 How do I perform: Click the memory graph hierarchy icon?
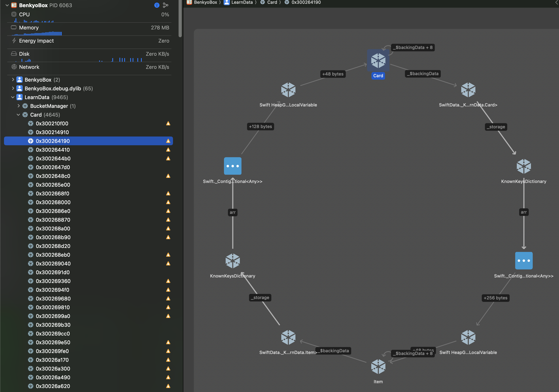point(166,5)
